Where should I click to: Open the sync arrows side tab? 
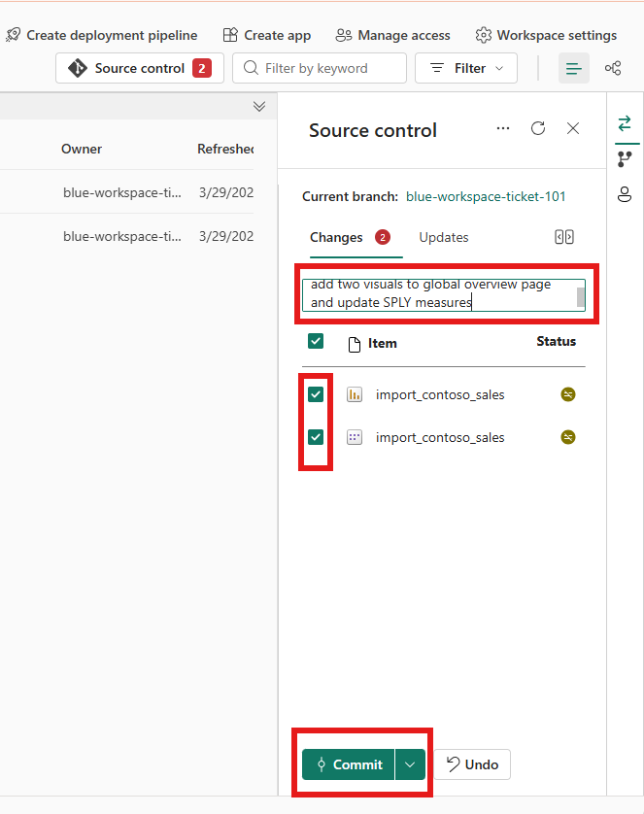coord(625,123)
